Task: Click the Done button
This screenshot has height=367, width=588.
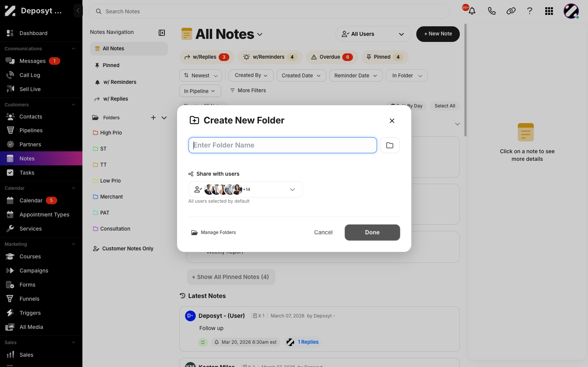Action: pyautogui.click(x=372, y=232)
